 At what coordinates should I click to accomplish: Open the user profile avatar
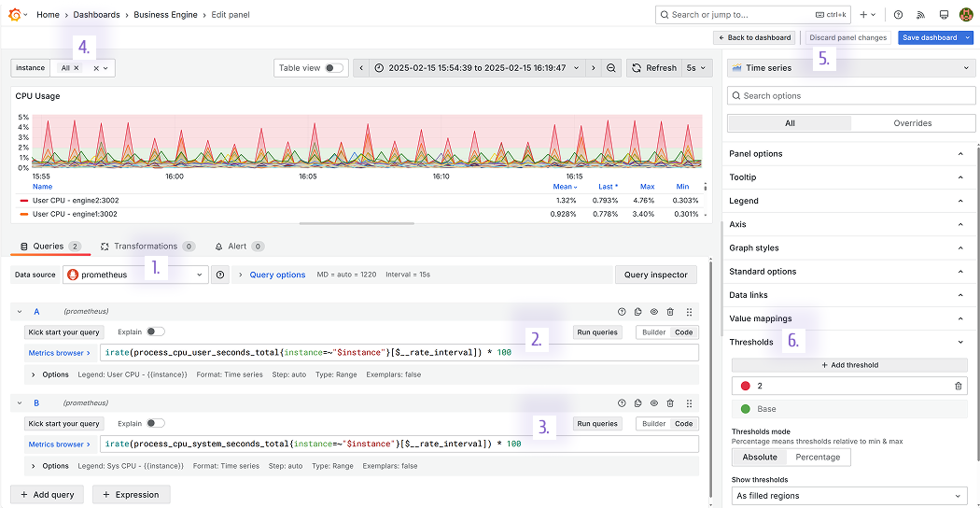[966, 14]
